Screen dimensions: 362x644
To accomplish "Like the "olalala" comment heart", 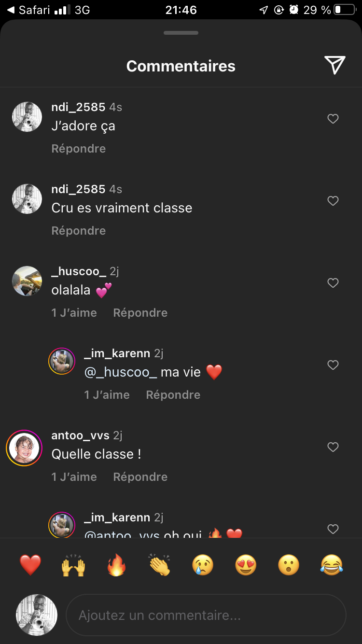I will (x=333, y=283).
